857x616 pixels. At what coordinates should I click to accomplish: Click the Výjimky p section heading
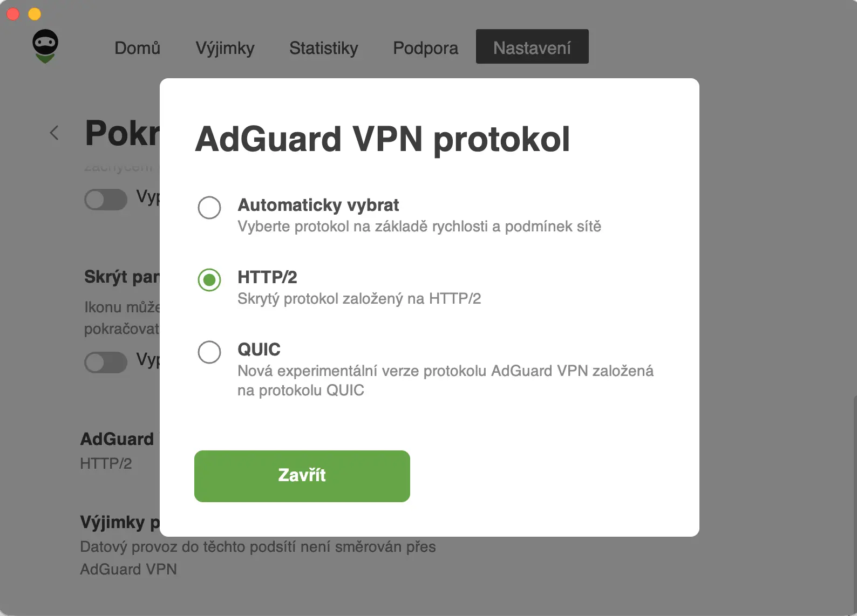pos(120,523)
